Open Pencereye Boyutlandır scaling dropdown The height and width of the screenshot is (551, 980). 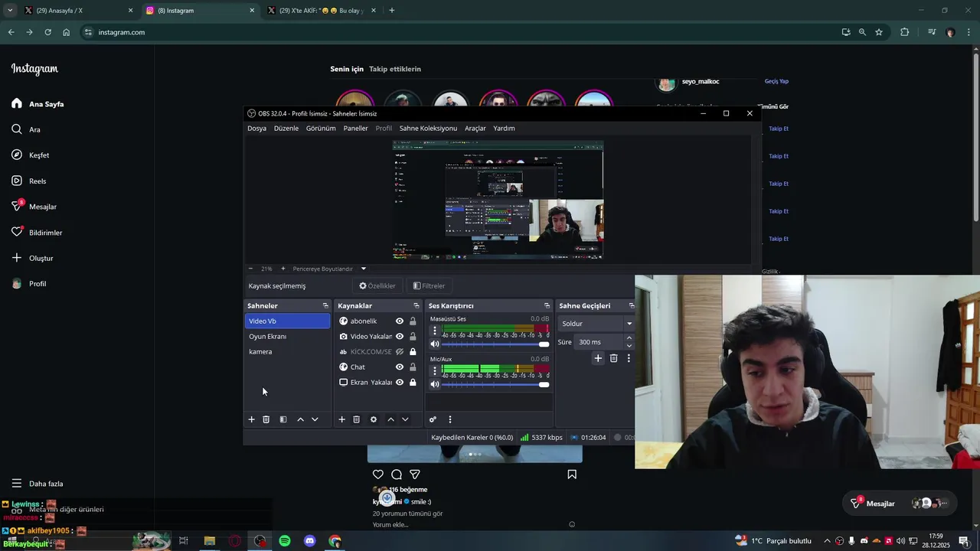tap(330, 269)
